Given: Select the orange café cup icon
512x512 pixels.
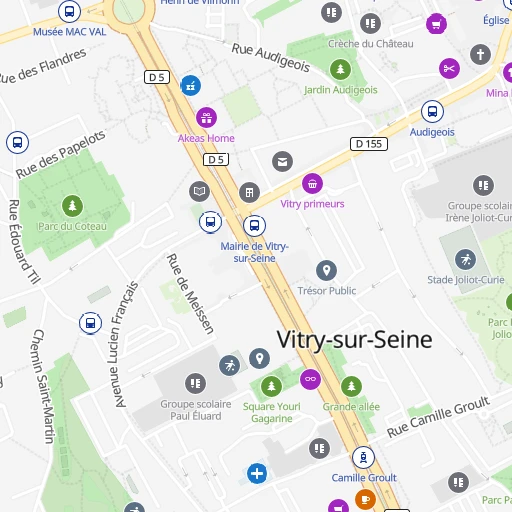Looking at the screenshot, I should pyautogui.click(x=365, y=499).
